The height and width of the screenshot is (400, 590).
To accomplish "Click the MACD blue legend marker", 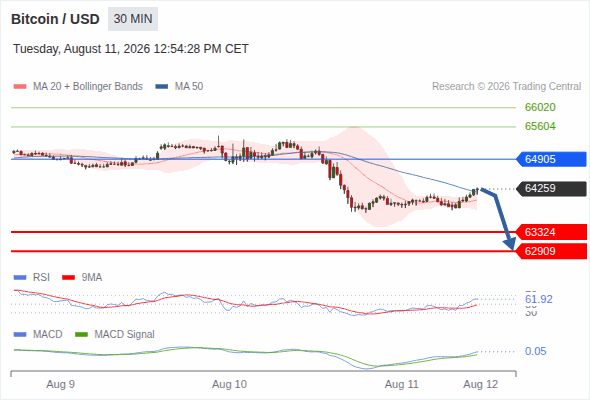I will point(20,335).
